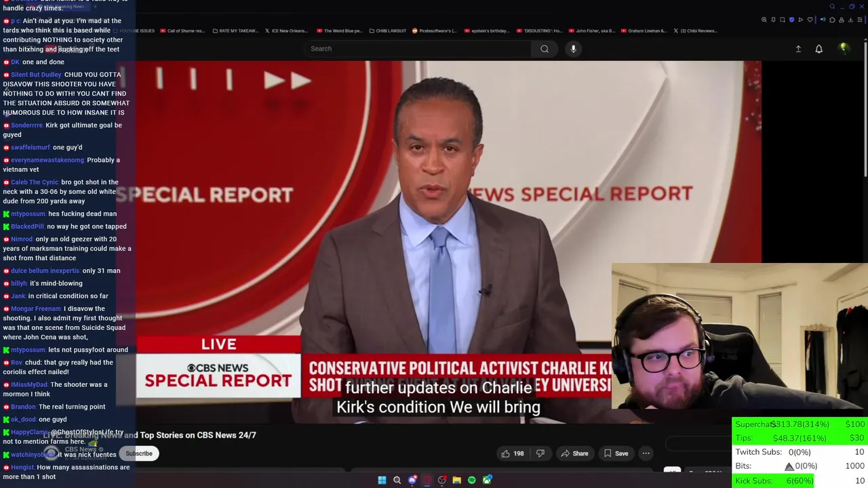The width and height of the screenshot is (868, 488).
Task: Click chat username 'Caleb The Cynic'
Action: point(35,182)
